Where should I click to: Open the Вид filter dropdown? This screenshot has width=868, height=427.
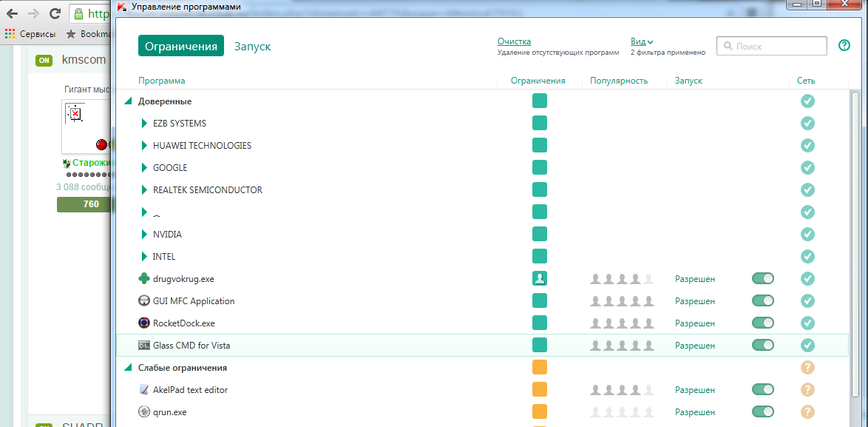tap(641, 41)
